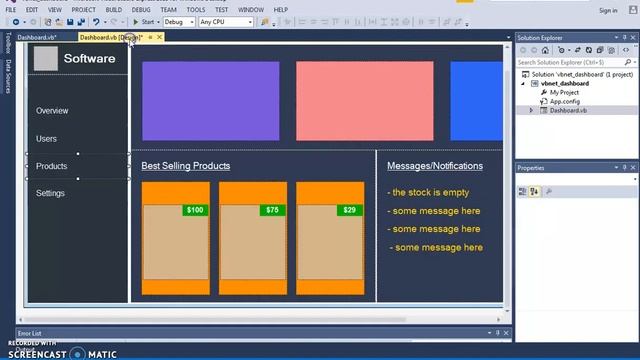Click the Property Pages wrench icon
640x360 pixels.
click(549, 191)
